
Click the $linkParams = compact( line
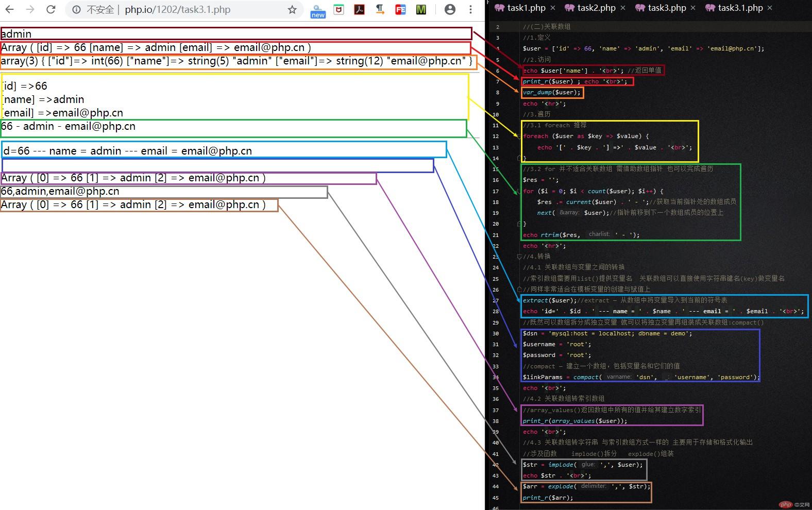(x=641, y=377)
